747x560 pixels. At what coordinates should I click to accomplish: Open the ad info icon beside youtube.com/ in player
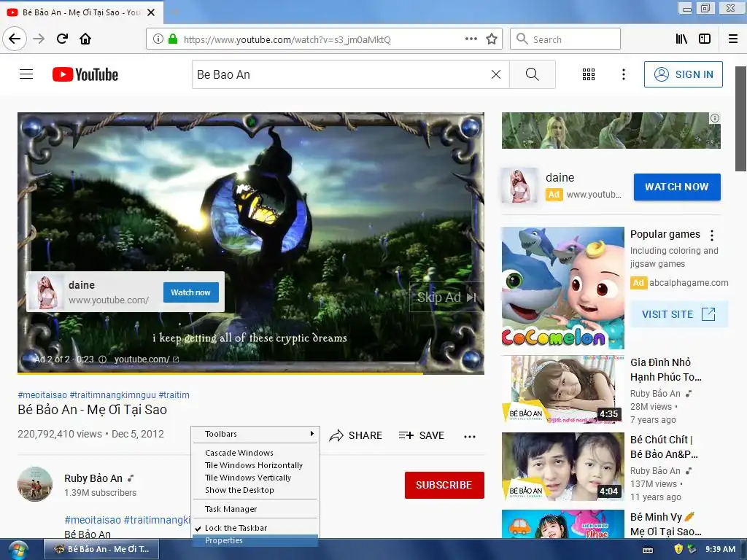(x=102, y=359)
